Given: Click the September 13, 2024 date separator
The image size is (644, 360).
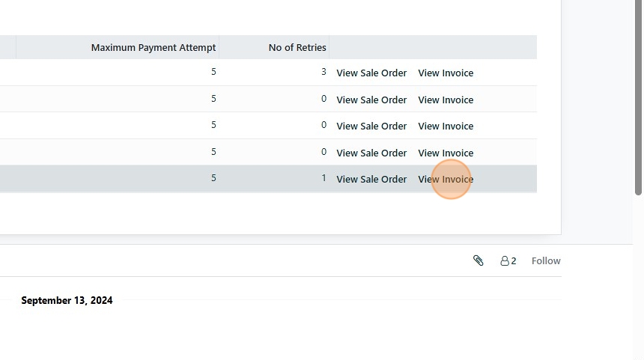Looking at the screenshot, I should (x=67, y=300).
